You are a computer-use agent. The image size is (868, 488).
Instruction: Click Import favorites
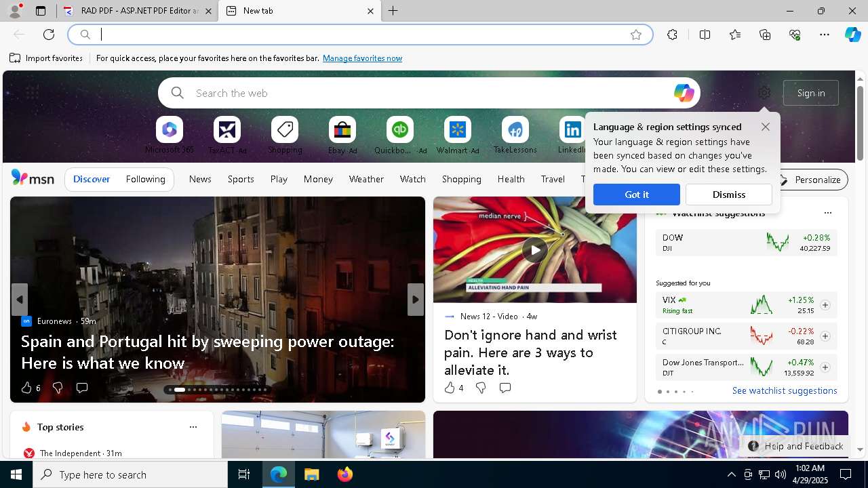point(46,58)
